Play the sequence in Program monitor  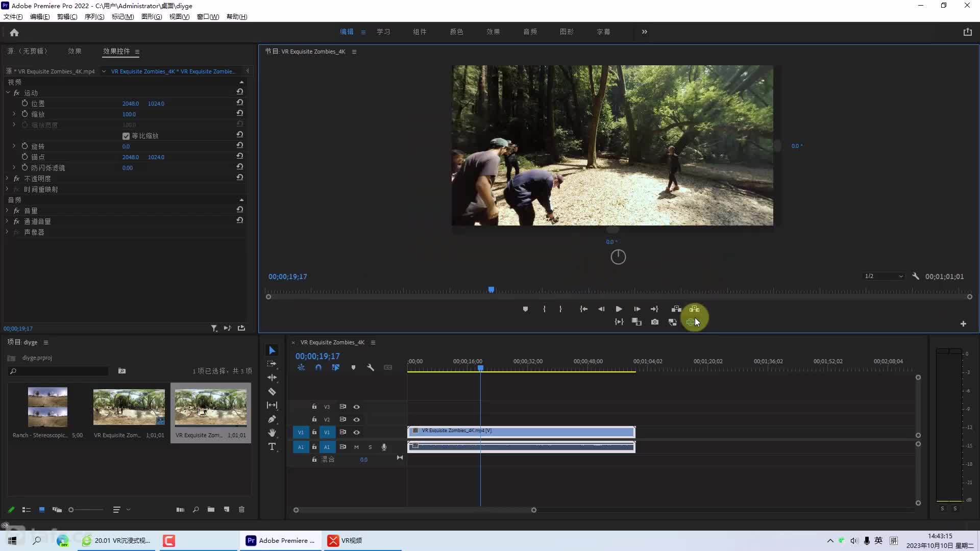(619, 309)
